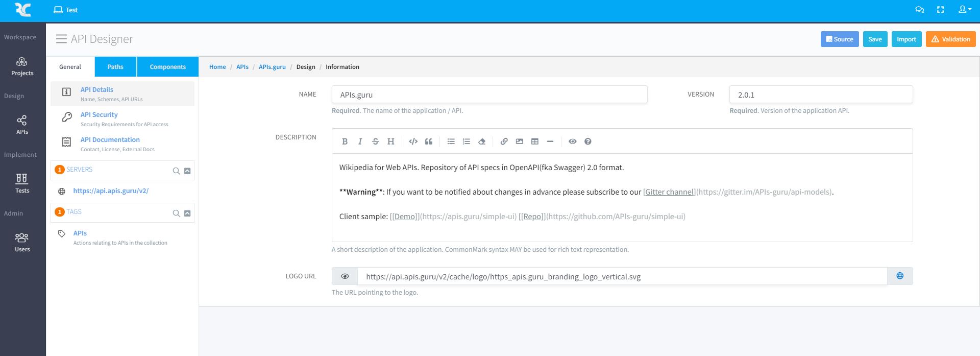Open Users admin section
Screen dimensions: 980x356
[x=22, y=243]
